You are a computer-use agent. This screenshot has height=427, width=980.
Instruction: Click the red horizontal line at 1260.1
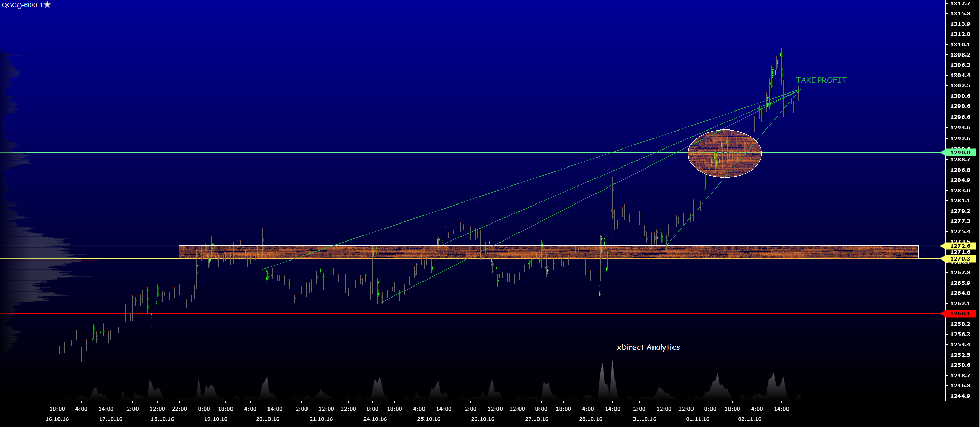coord(462,313)
